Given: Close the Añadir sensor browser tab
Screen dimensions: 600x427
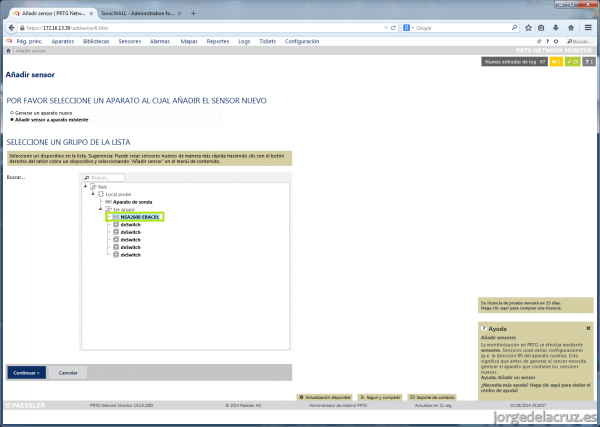Looking at the screenshot, I should coord(91,13).
